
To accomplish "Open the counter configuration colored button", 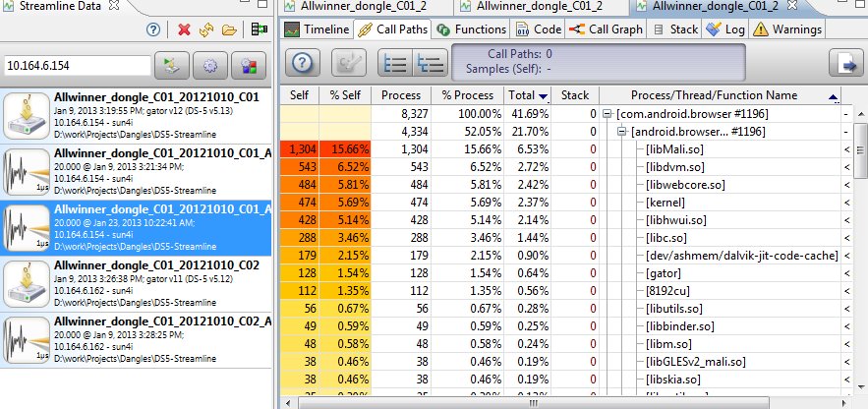I will [x=249, y=66].
